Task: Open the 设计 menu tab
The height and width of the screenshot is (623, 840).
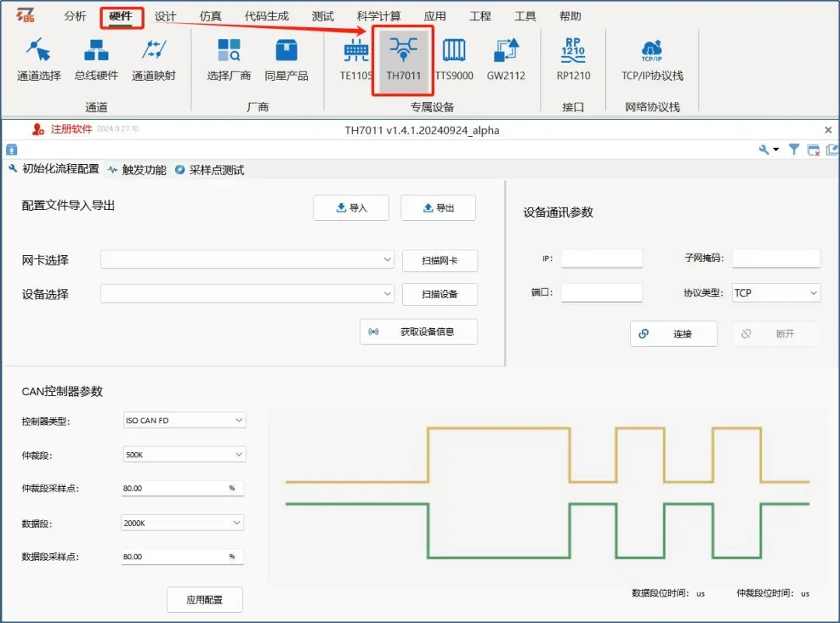Action: (x=165, y=16)
